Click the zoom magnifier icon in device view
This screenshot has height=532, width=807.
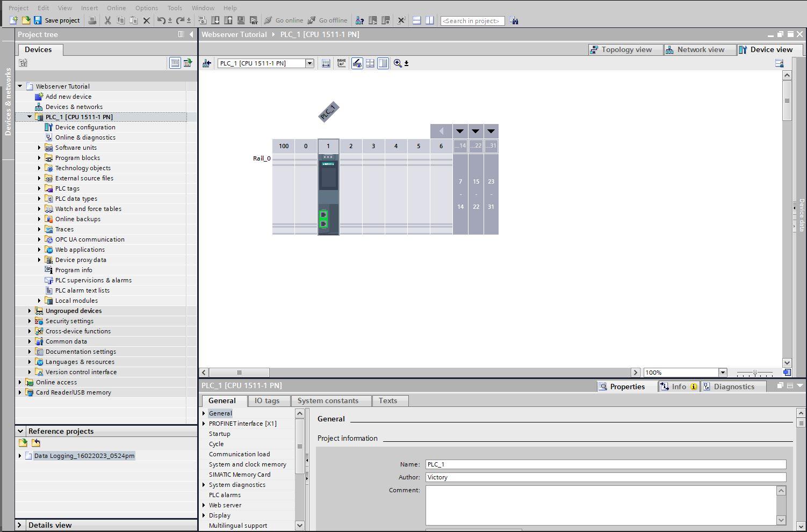point(398,63)
